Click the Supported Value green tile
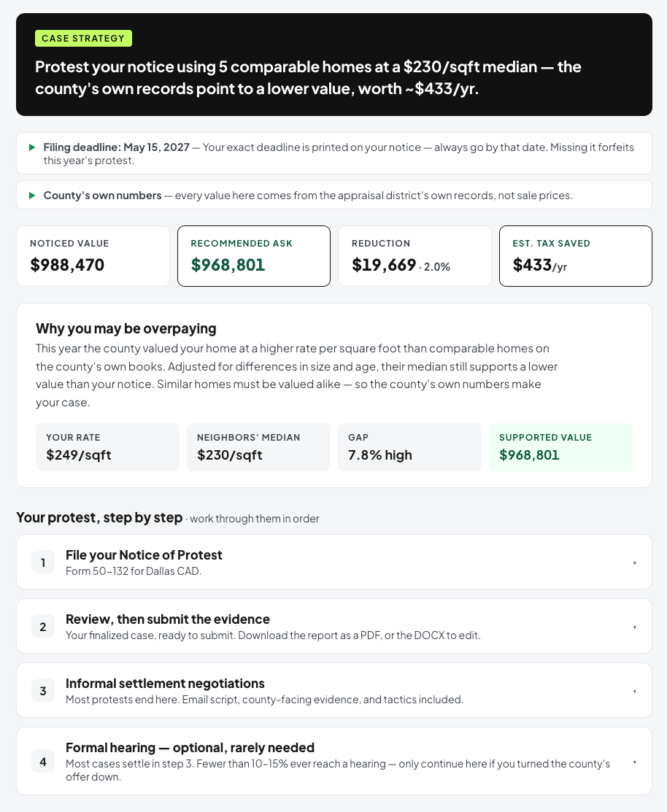 560,447
